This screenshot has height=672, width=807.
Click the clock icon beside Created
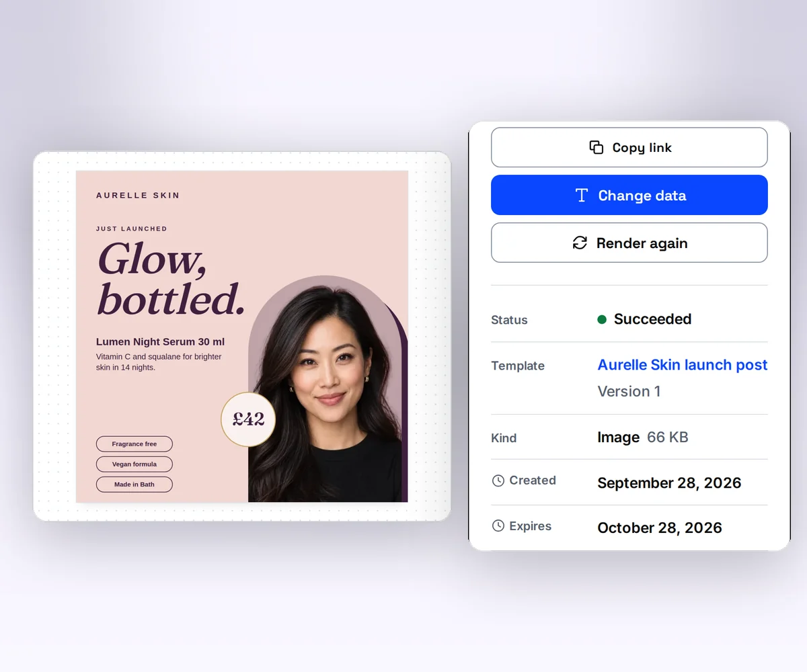point(498,480)
